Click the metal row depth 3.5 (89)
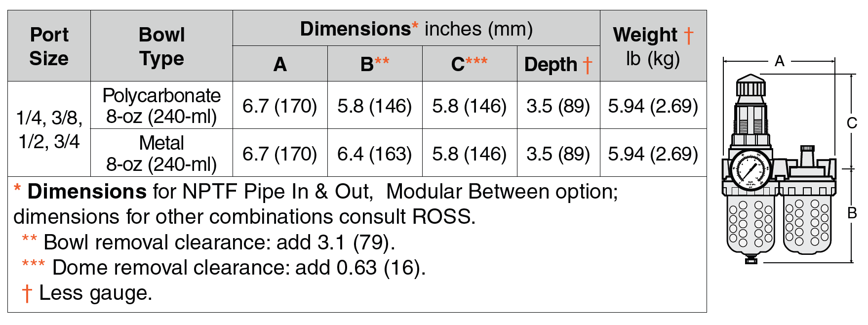This screenshot has width=868, height=325. [x=558, y=154]
